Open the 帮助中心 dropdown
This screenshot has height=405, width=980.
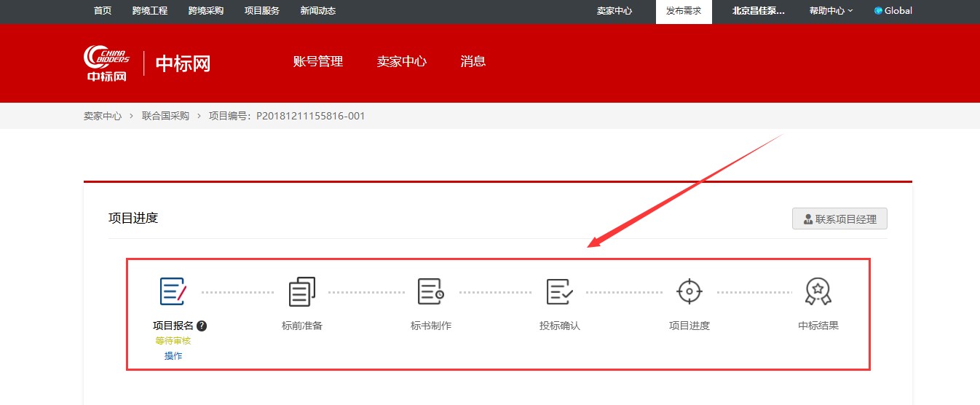(831, 11)
